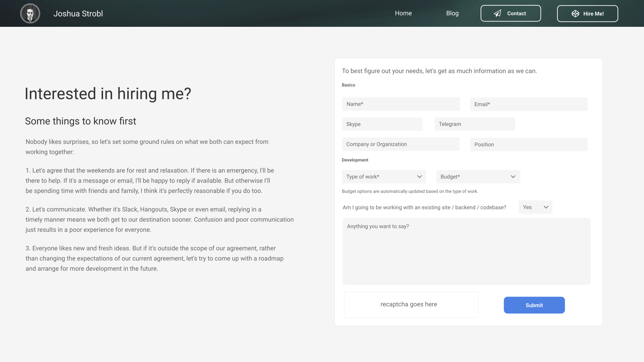Submit the hiring form
Image resolution: width=644 pixels, height=362 pixels.
(x=534, y=305)
